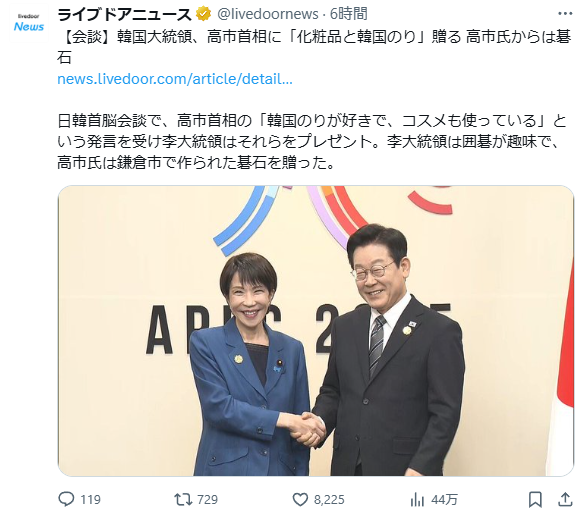This screenshot has width=585, height=513.
Task: Click the 6時間 timestamp
Action: pos(348,14)
